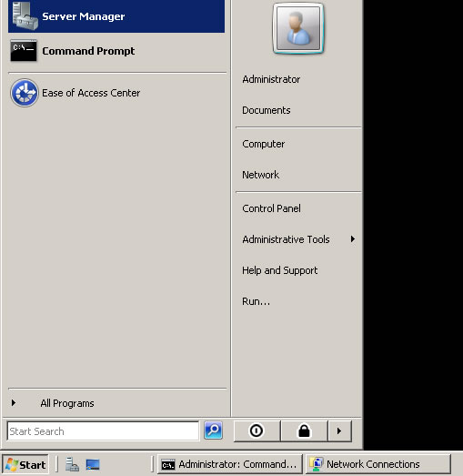Click Show Desktop quick launch icon
Viewport: 463px width, 476px height.
coord(93,464)
